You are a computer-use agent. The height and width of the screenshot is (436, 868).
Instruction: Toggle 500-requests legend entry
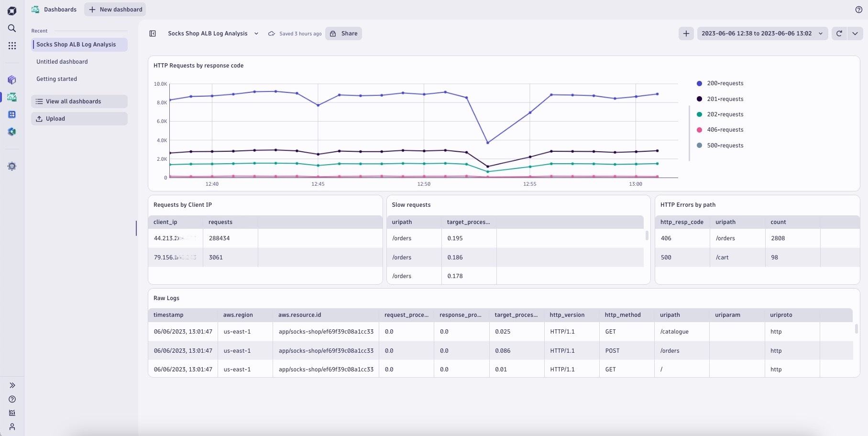coord(720,145)
